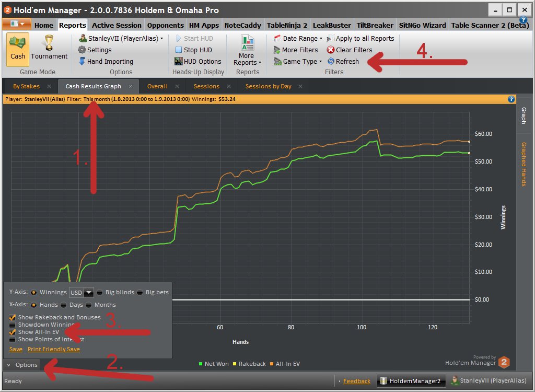The image size is (535, 392).
Task: Select the Graph side tab
Action: 524,116
